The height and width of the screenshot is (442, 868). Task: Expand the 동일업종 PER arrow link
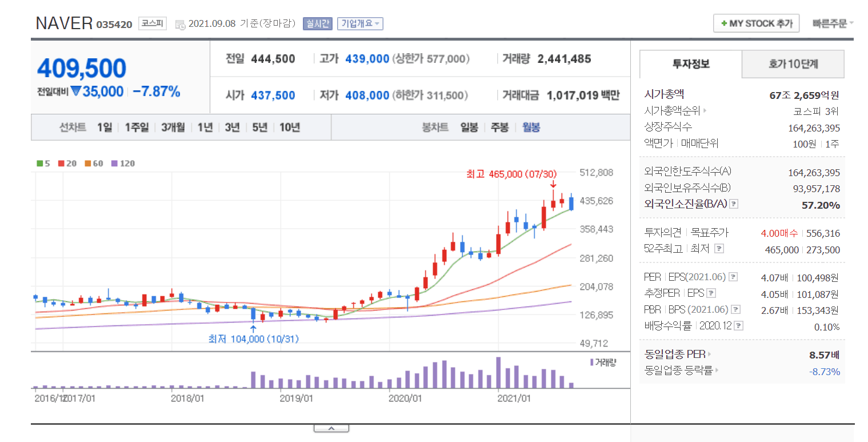click(709, 355)
